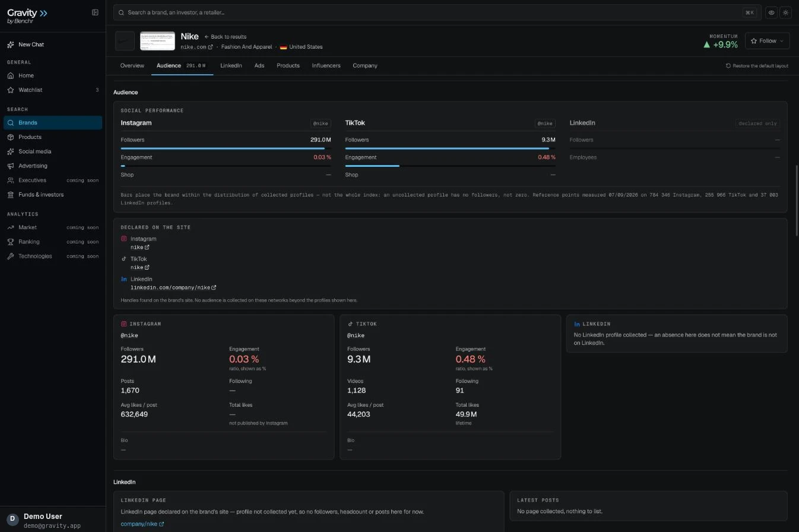The height and width of the screenshot is (532, 799).
Task: Open New Chat sparkle icon
Action: coord(11,45)
